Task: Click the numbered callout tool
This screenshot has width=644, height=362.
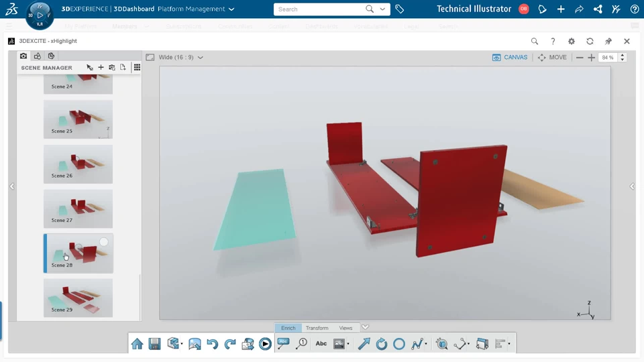Action: click(302, 344)
